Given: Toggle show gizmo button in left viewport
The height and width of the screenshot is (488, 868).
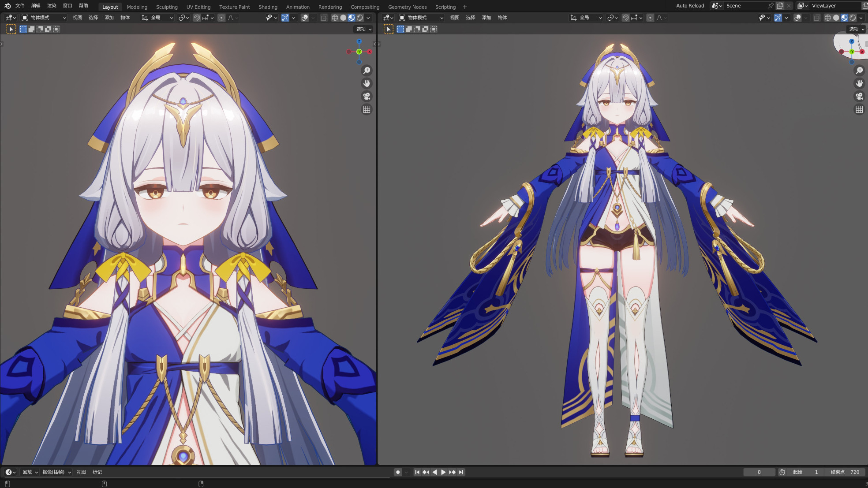Looking at the screenshot, I should [285, 18].
